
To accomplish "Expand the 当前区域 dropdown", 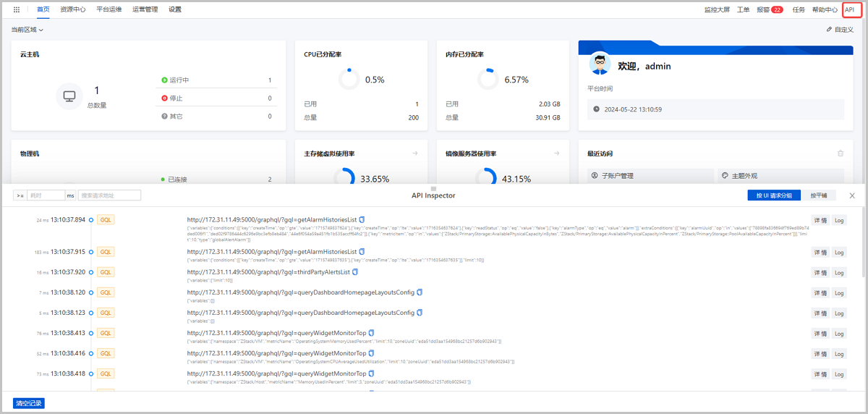I will tap(27, 30).
